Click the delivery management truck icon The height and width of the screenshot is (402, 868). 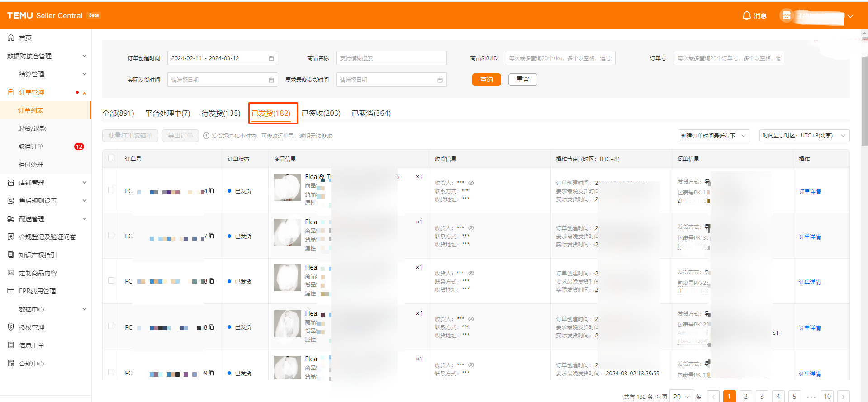[11, 219]
